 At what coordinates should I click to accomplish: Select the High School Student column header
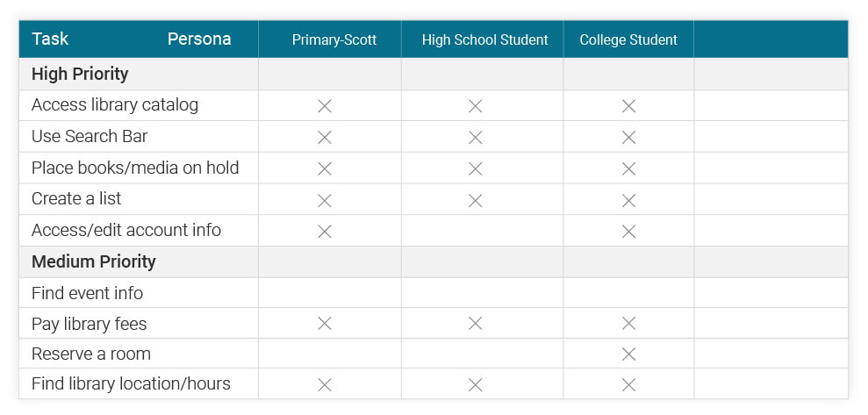[x=485, y=39]
